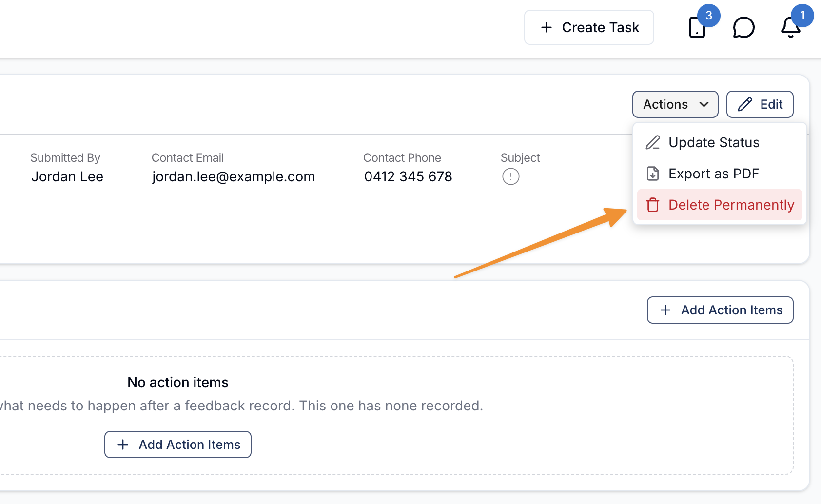Click Add Action Items under No action items
Viewport: 821px width, 504px height.
click(x=178, y=445)
